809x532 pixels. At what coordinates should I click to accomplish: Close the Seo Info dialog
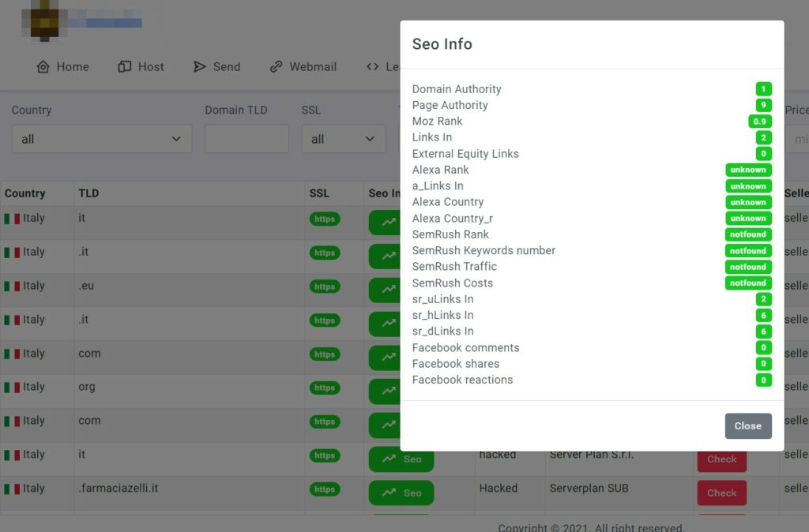[747, 425]
